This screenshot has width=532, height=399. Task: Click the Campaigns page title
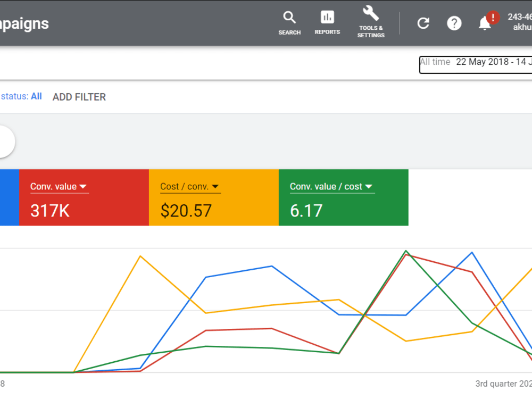[x=24, y=24]
